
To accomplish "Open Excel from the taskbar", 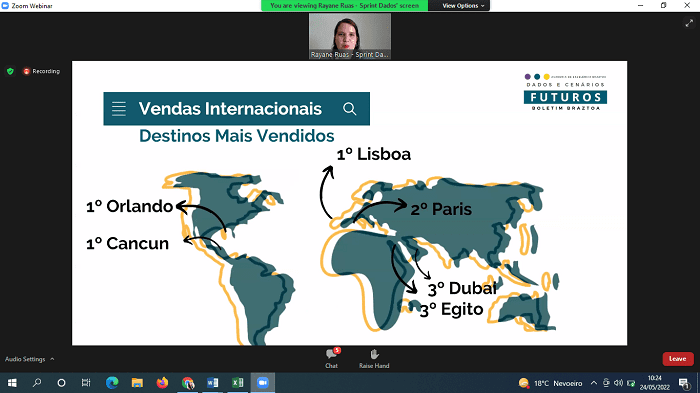I will tap(238, 383).
